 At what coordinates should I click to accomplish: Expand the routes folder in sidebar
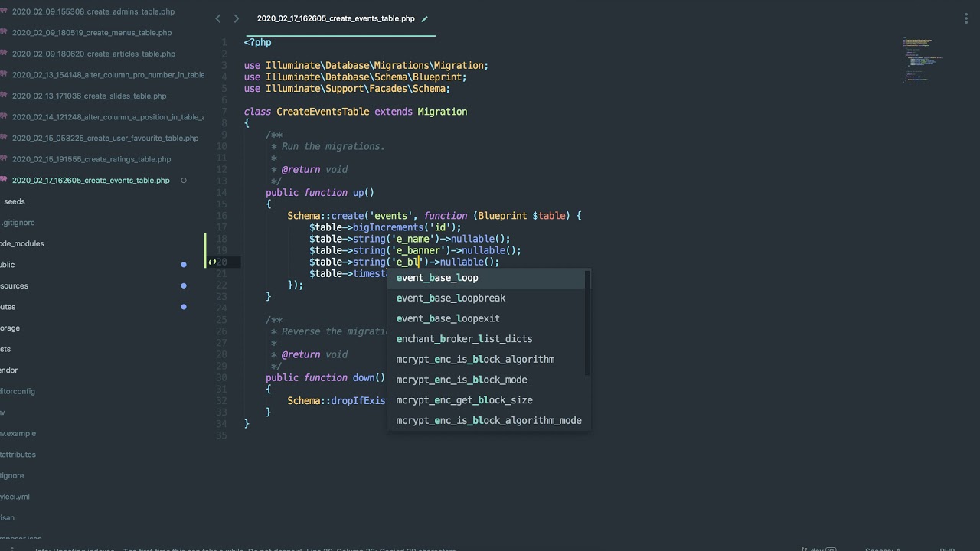tap(8, 307)
